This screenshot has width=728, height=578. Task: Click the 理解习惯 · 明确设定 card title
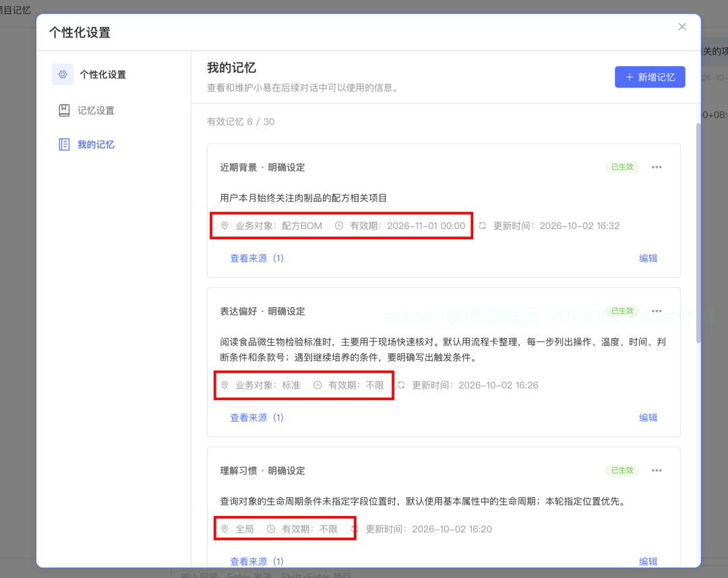(262, 471)
